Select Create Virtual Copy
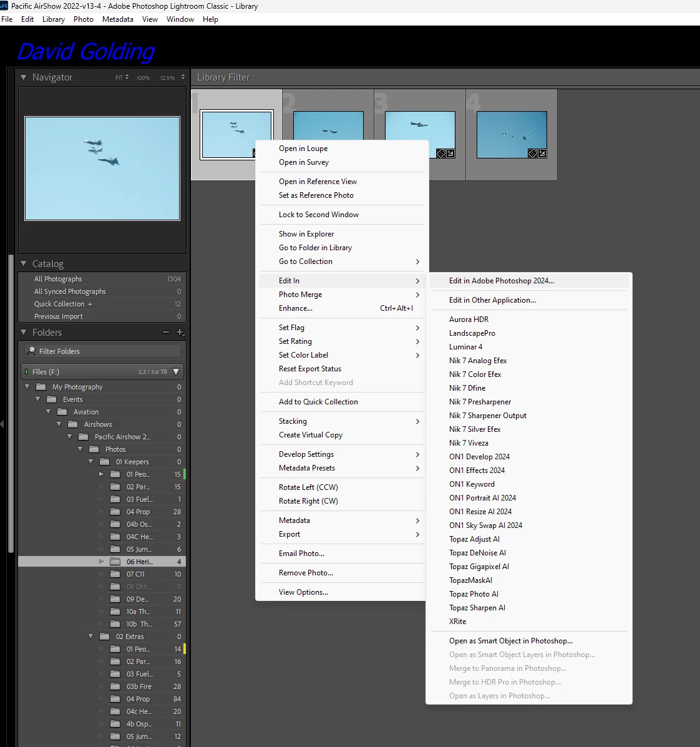Screen dimensions: 700x747 [342, 435]
